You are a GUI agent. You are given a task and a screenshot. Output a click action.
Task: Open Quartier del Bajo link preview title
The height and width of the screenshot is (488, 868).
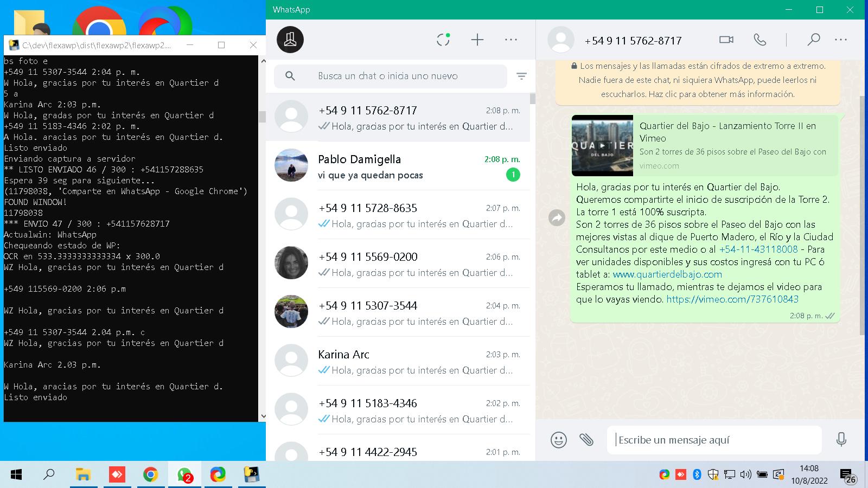point(727,132)
